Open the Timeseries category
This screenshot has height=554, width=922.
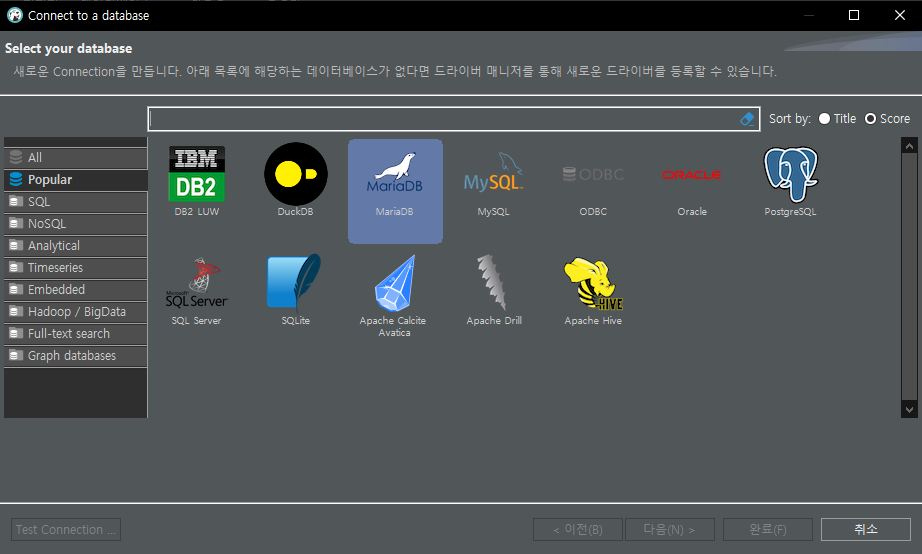point(75,268)
